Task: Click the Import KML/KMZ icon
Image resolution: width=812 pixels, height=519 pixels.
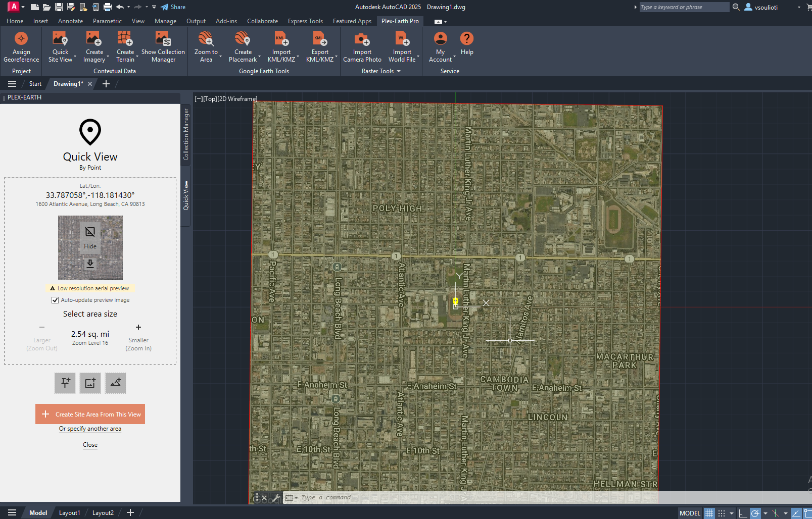Action: [281, 39]
